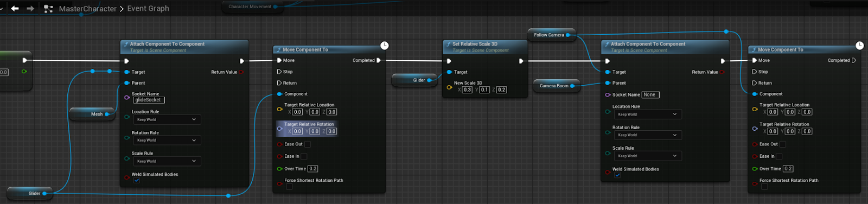The image size is (868, 204).
Task: Edit New Scale 3D X value 0.3
Action: 467,90
